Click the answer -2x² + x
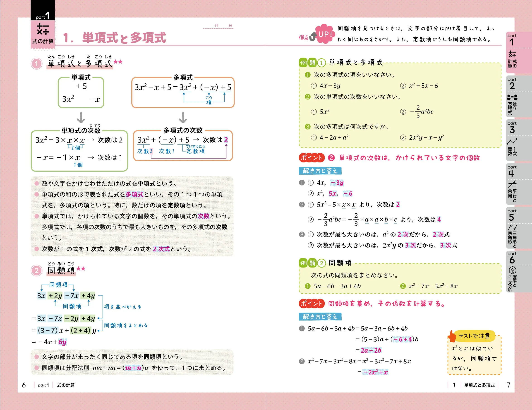532x410 pixels. coord(375,372)
